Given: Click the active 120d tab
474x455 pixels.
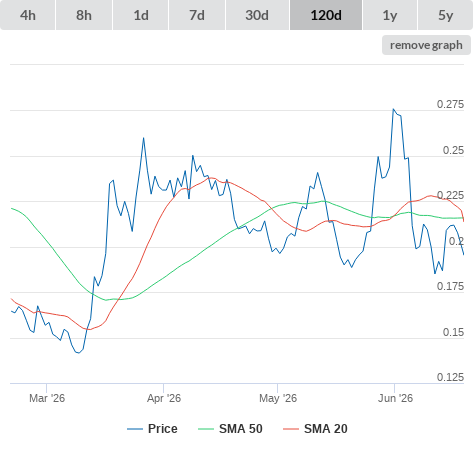Looking at the screenshot, I should point(326,15).
